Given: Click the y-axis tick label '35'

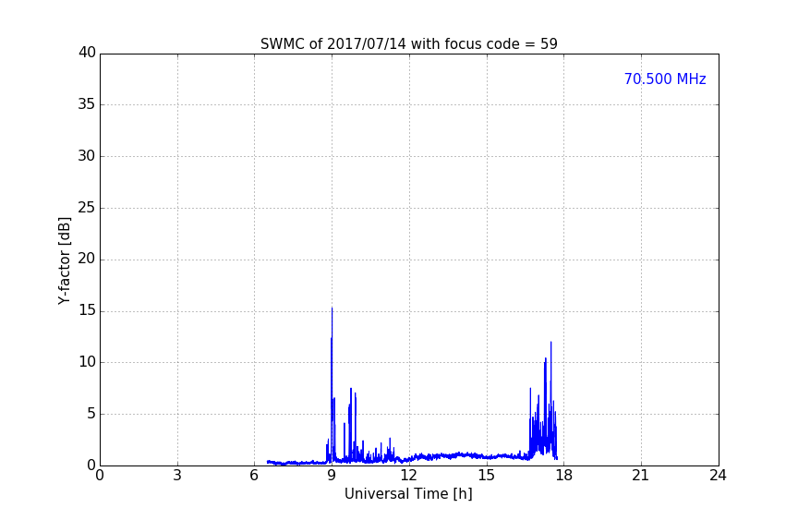Looking at the screenshot, I should pyautogui.click(x=87, y=104).
